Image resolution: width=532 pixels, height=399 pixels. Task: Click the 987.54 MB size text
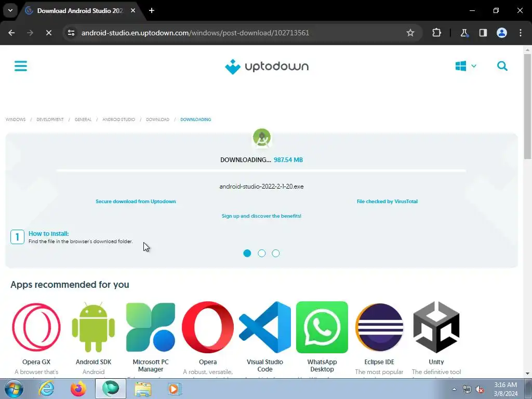click(288, 160)
